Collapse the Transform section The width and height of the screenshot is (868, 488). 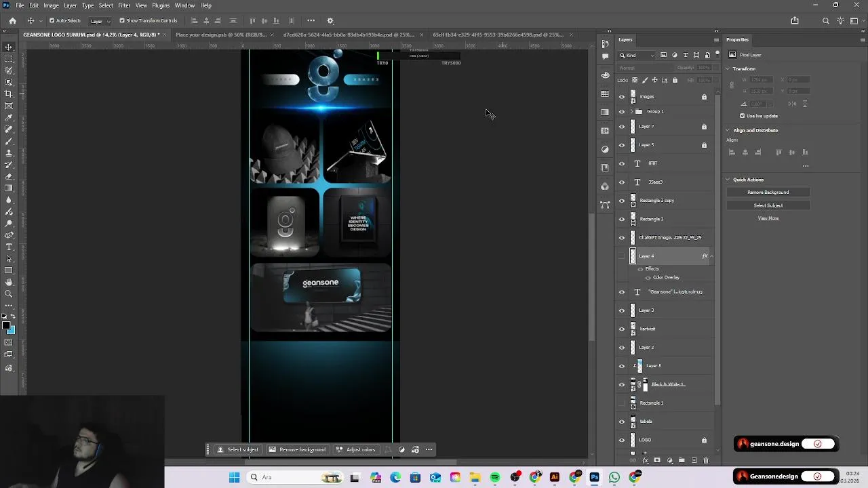point(728,68)
